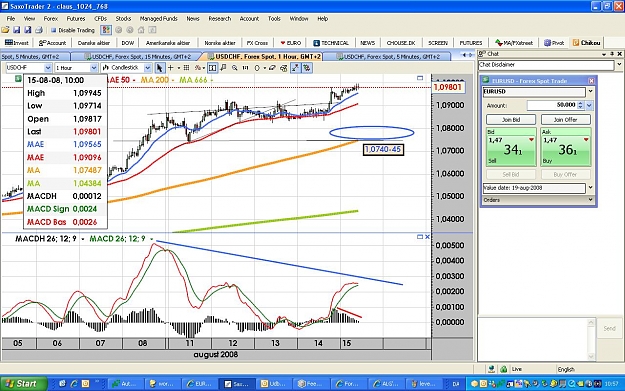Screen dimensions: 625x391
Task: Click the Sax... taskbar button
Action: [237, 384]
